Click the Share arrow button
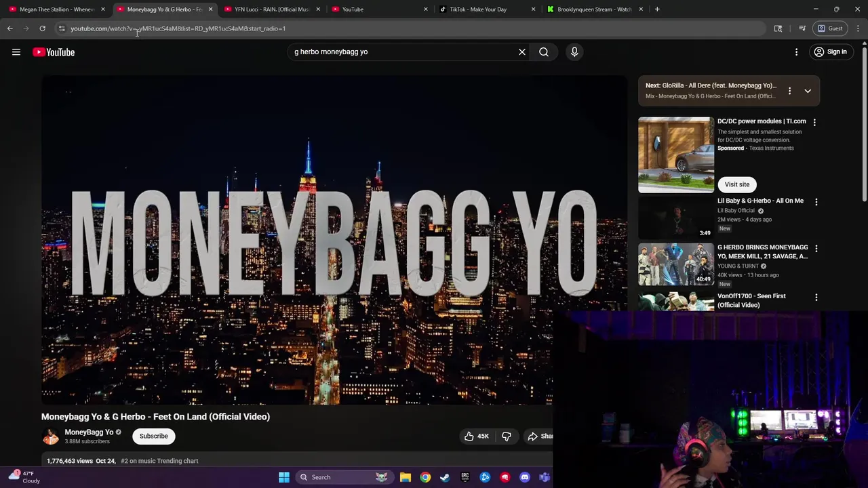This screenshot has height=488, width=868. 539,436
